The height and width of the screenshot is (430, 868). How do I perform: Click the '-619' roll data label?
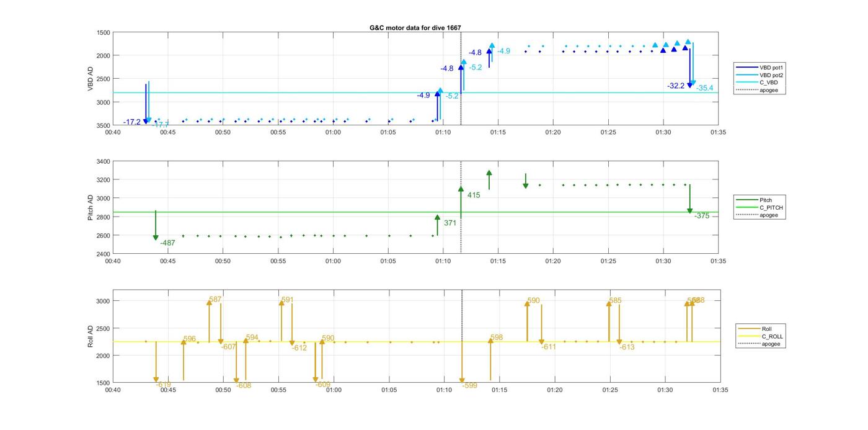tap(164, 385)
